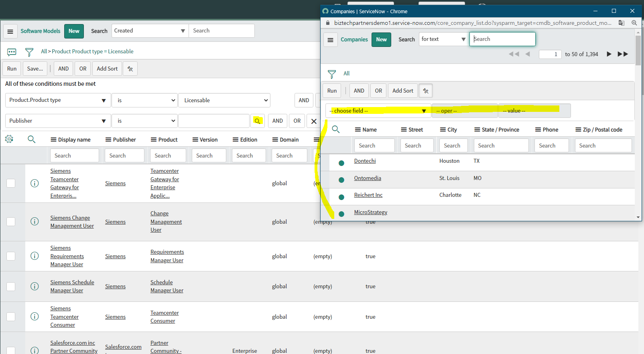Open Publisher lookup magnifier icon

pos(258,121)
